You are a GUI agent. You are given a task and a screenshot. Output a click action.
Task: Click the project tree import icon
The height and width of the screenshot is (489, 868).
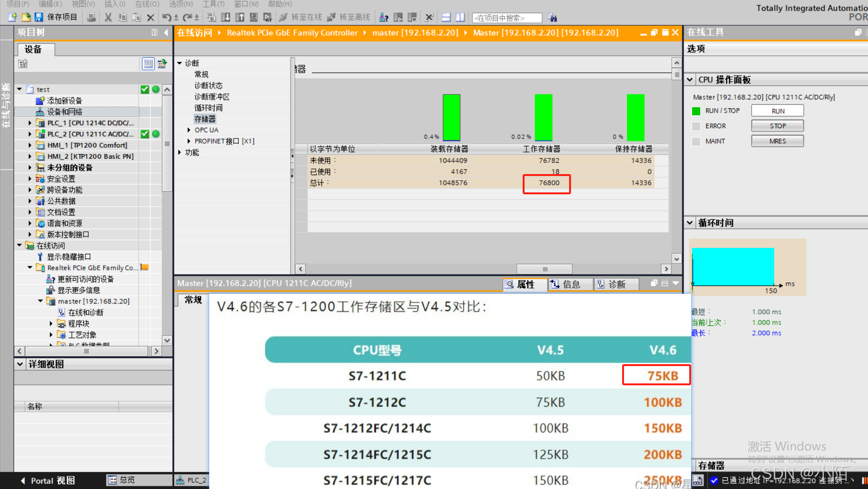[x=162, y=63]
